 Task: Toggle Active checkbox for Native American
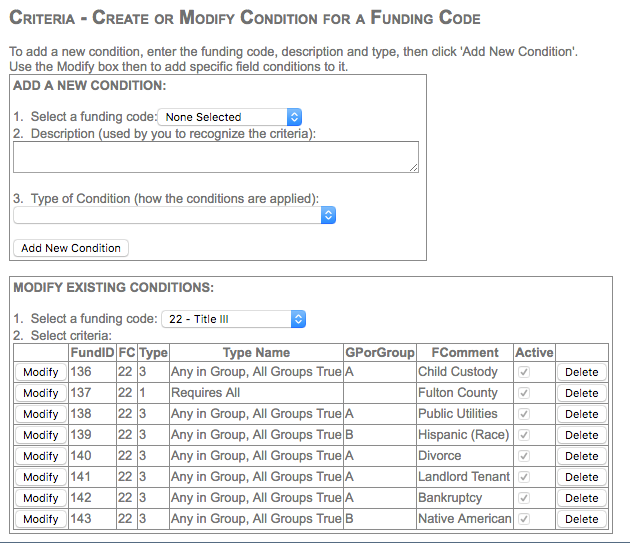click(x=523, y=519)
